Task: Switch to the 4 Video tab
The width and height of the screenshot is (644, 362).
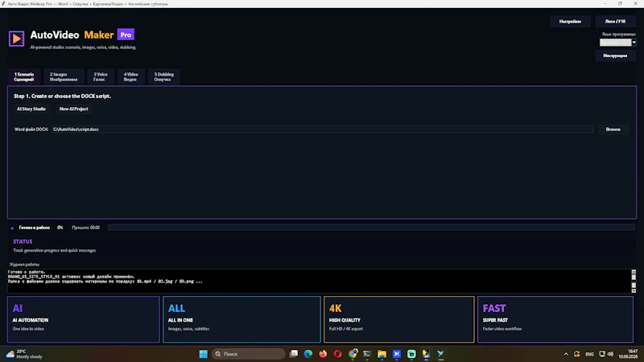Action: (130, 76)
